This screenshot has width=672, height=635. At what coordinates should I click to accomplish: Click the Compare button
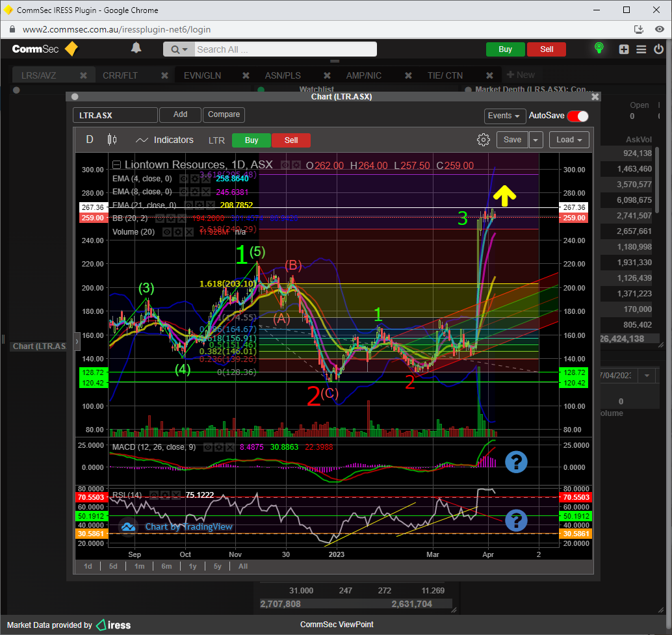[224, 114]
